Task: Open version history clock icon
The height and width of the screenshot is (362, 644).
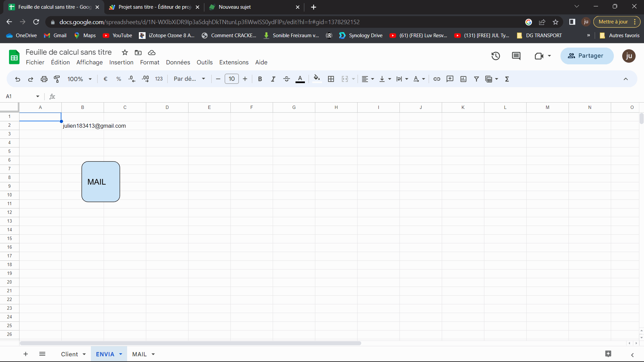Action: tap(495, 56)
